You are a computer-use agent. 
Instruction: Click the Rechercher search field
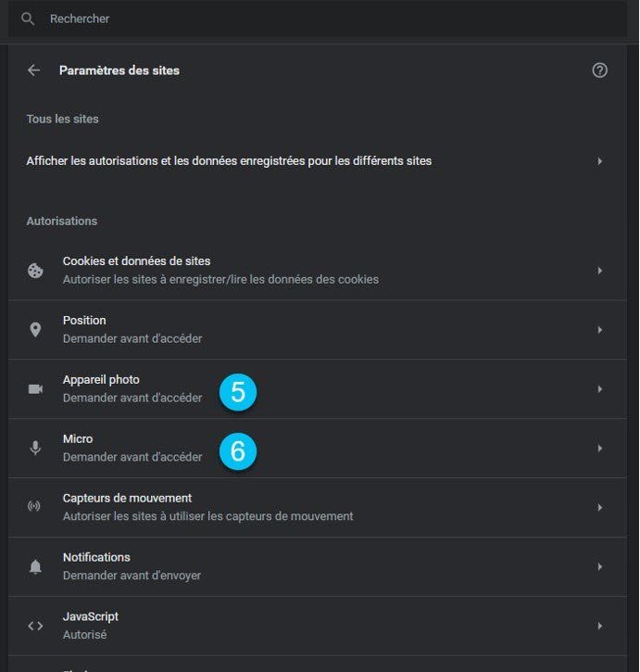pos(318,19)
